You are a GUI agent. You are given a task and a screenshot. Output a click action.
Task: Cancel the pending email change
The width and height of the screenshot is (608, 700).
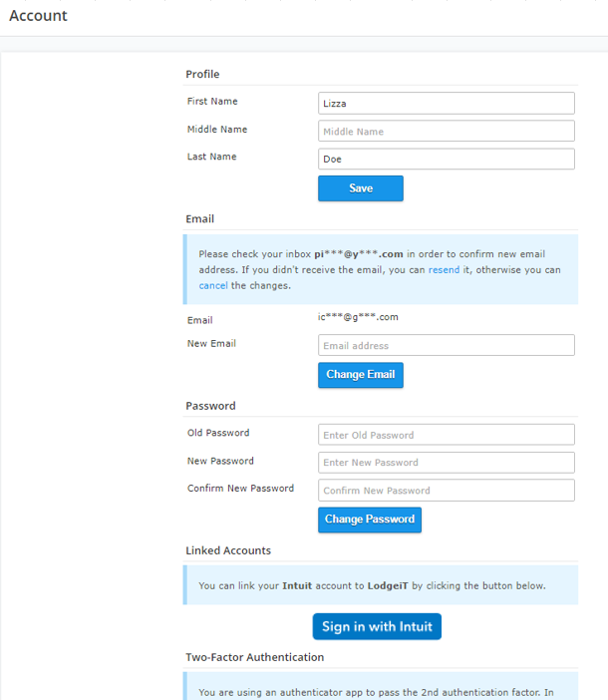[x=213, y=285]
